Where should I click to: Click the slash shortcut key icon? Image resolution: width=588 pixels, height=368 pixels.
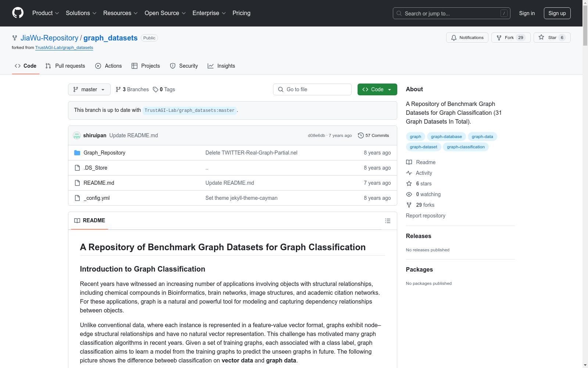tap(504, 13)
